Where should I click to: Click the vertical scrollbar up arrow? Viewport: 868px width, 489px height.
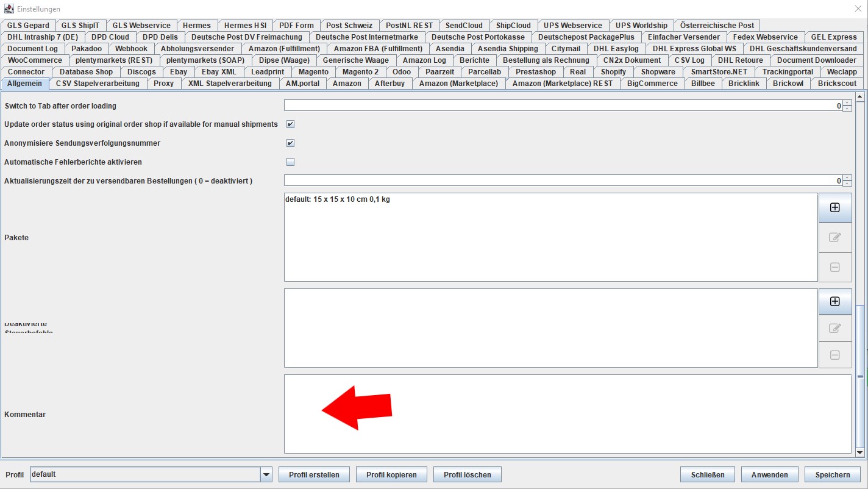tap(860, 96)
